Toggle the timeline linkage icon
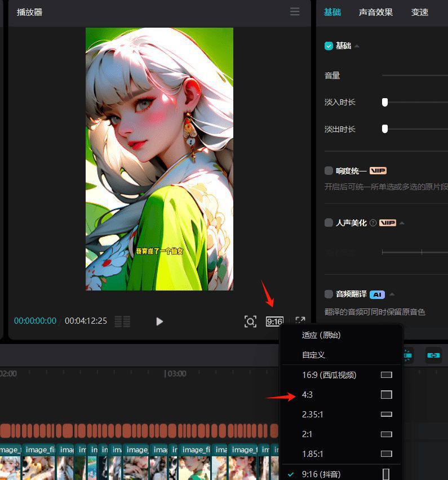Viewport: 448px width, 480px height. click(x=433, y=355)
